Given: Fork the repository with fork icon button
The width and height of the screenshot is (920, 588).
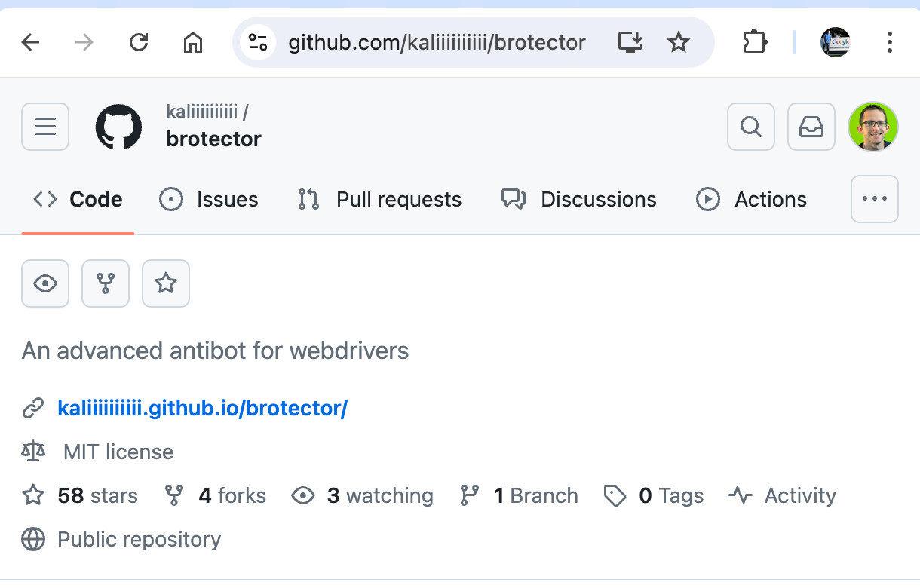Looking at the screenshot, I should pyautogui.click(x=106, y=283).
